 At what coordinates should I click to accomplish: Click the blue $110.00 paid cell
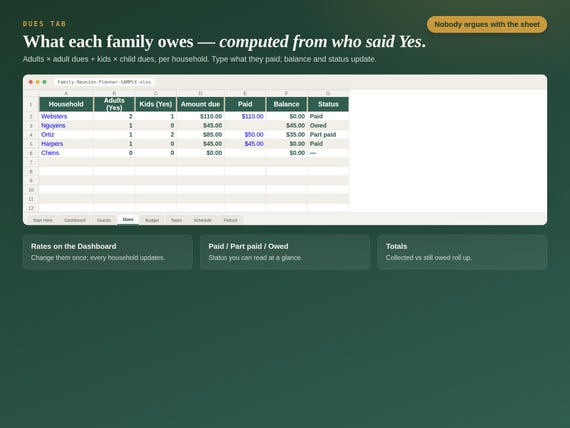[x=245, y=116]
